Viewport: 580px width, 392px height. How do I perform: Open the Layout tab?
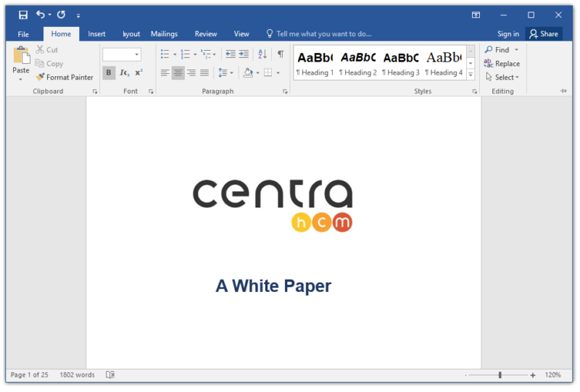131,34
